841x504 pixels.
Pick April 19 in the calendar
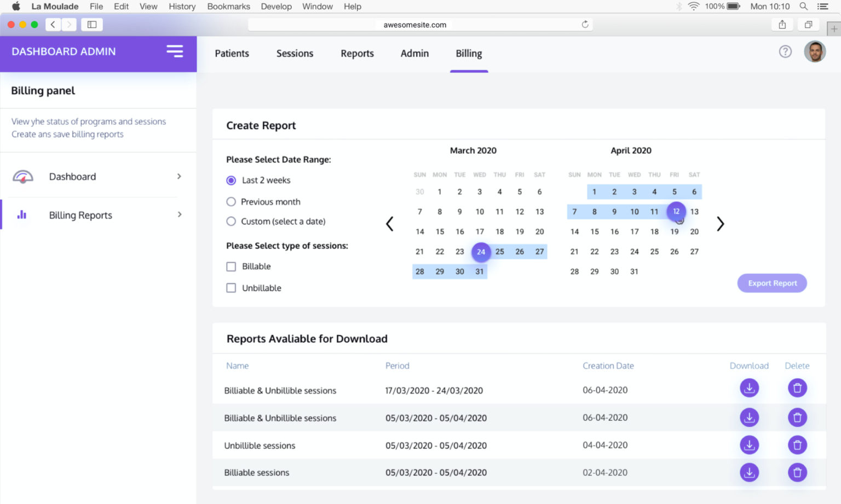674,231
